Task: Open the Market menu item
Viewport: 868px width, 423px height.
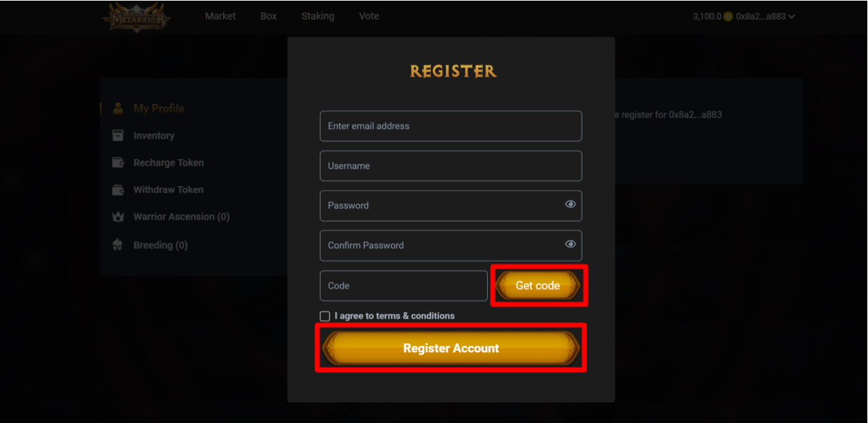Action: coord(220,16)
